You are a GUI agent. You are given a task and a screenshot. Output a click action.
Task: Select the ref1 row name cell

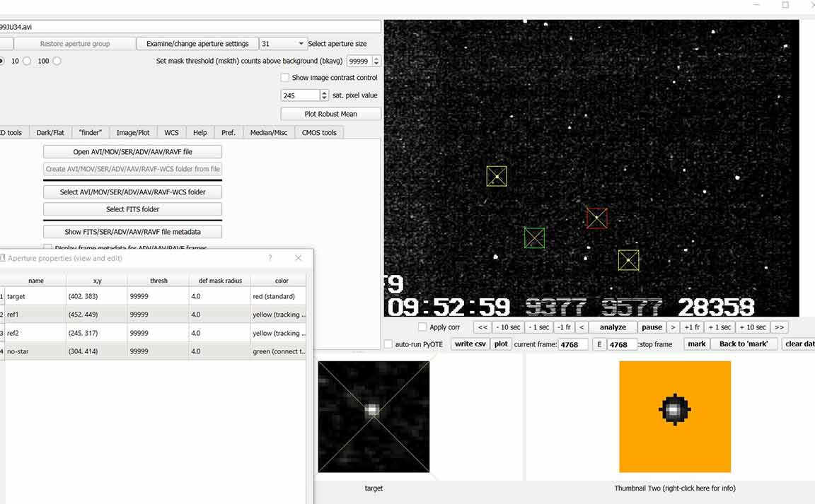coord(36,315)
